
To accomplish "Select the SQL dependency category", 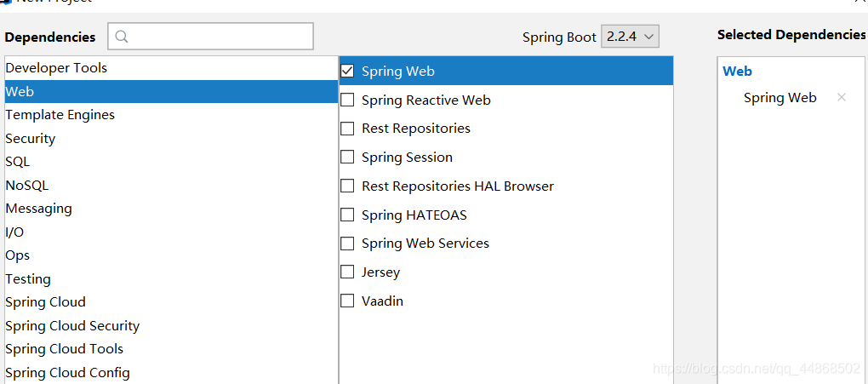I will (x=18, y=162).
